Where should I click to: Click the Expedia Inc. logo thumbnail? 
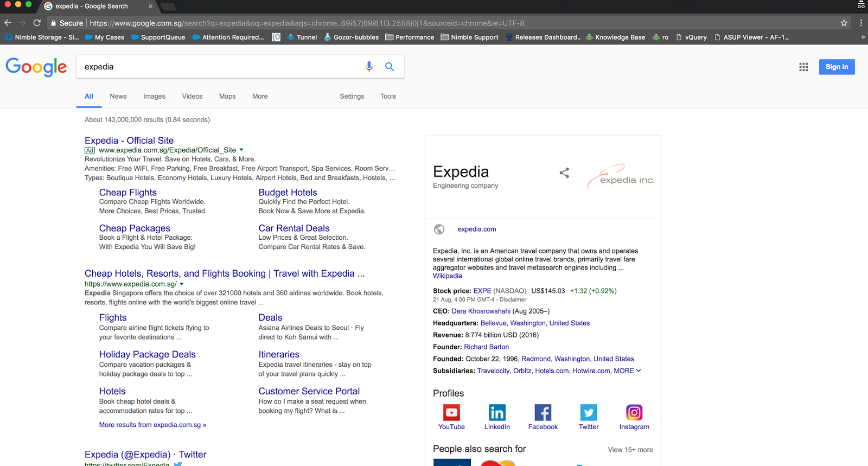621,177
